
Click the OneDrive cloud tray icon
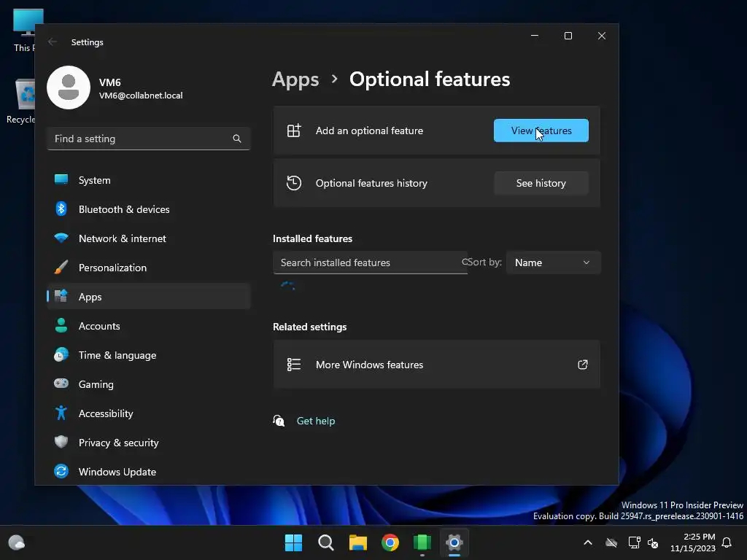tap(611, 542)
